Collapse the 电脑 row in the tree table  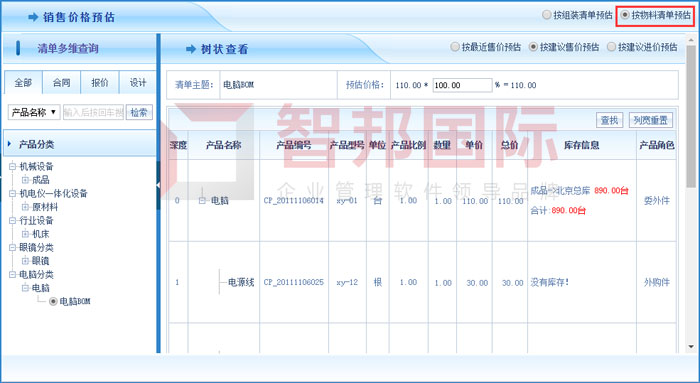click(202, 200)
